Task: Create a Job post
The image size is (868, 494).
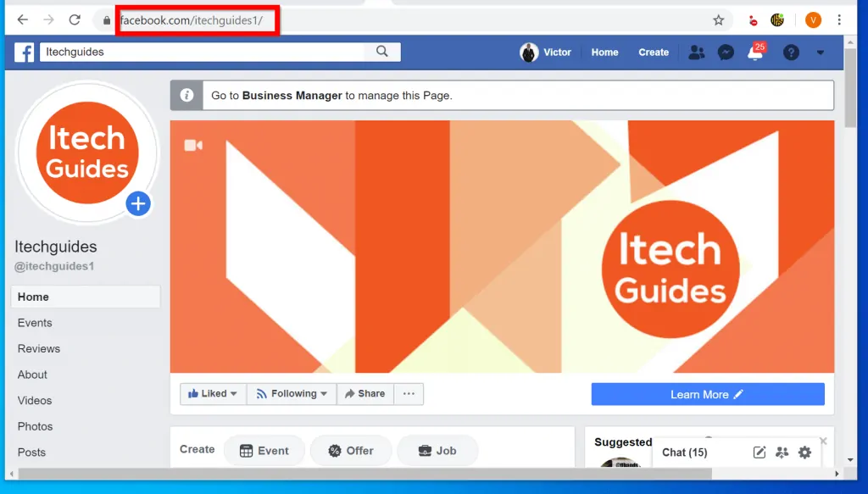Action: [437, 451]
